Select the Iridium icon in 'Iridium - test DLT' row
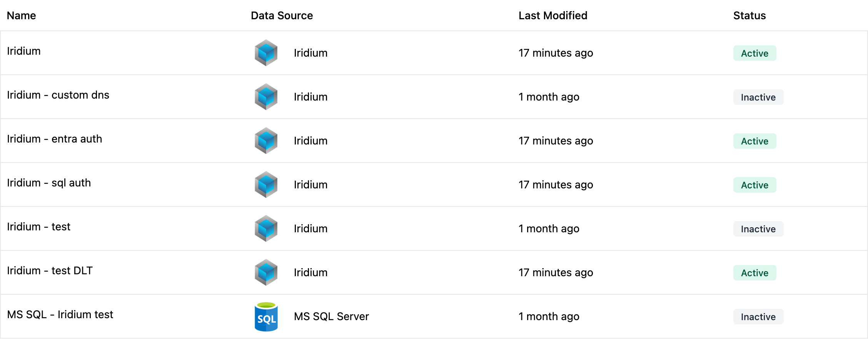Image resolution: width=868 pixels, height=339 pixels. [265, 272]
